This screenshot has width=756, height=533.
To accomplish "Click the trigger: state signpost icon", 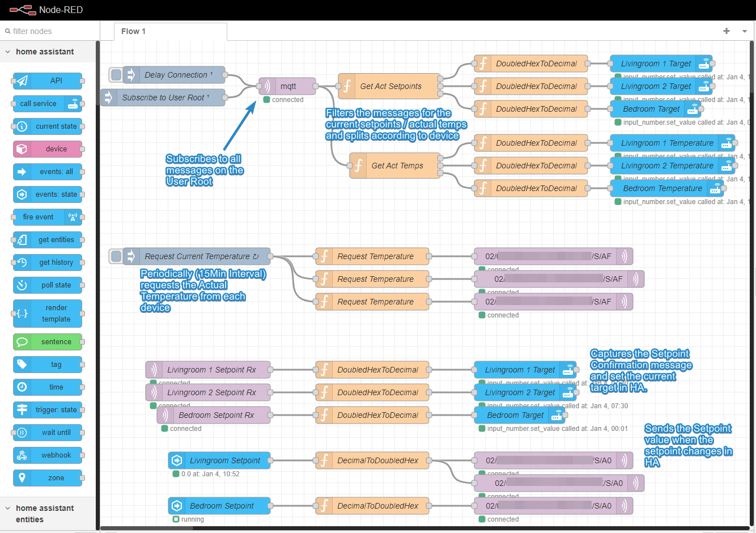I will point(22,410).
